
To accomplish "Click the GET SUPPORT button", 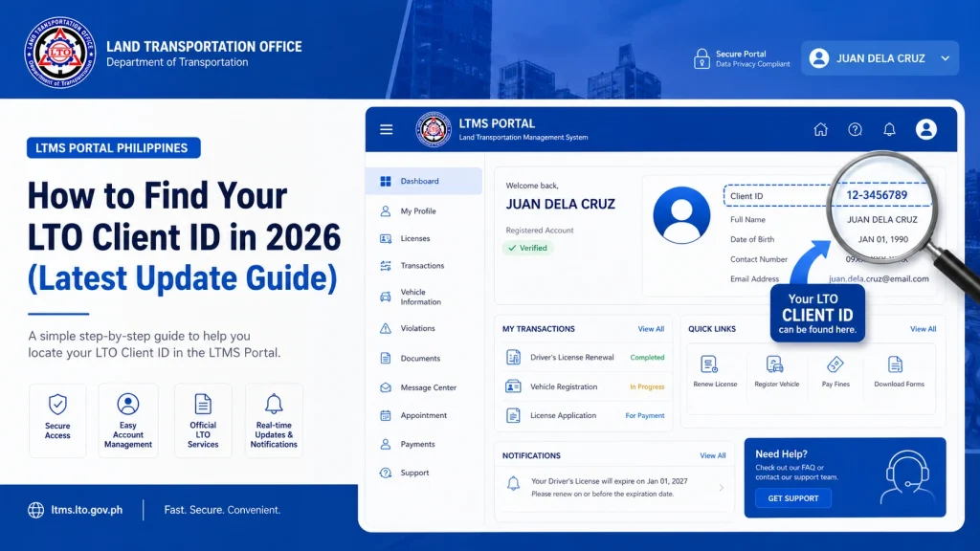I will (793, 497).
